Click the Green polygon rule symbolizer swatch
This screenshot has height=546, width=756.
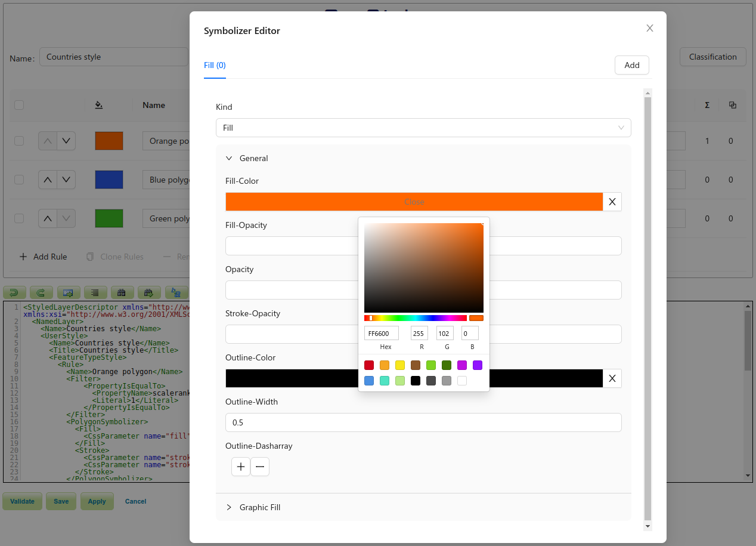(x=109, y=218)
